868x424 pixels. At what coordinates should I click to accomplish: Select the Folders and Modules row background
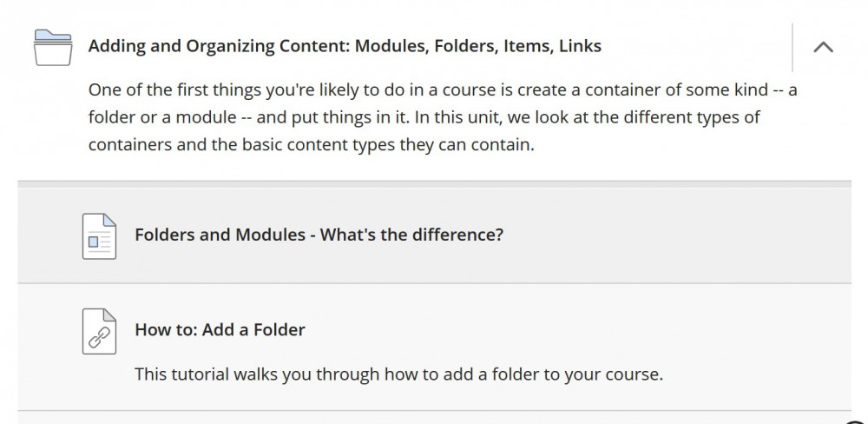(x=435, y=235)
